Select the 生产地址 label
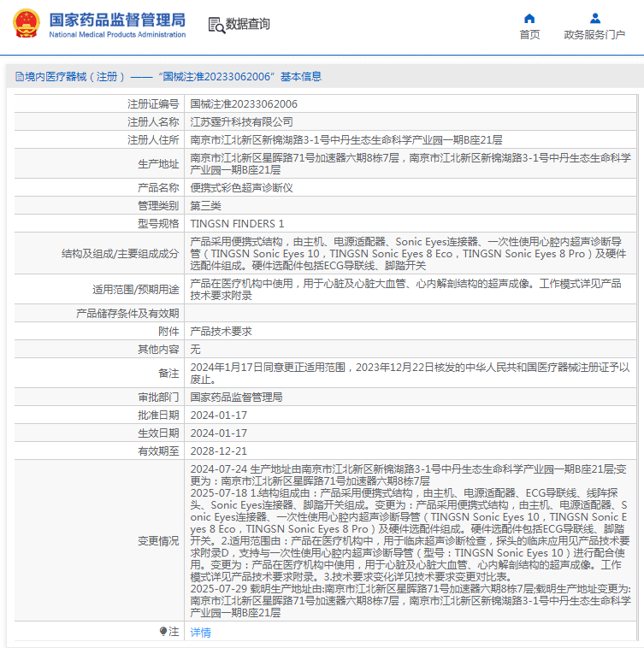 158,164
